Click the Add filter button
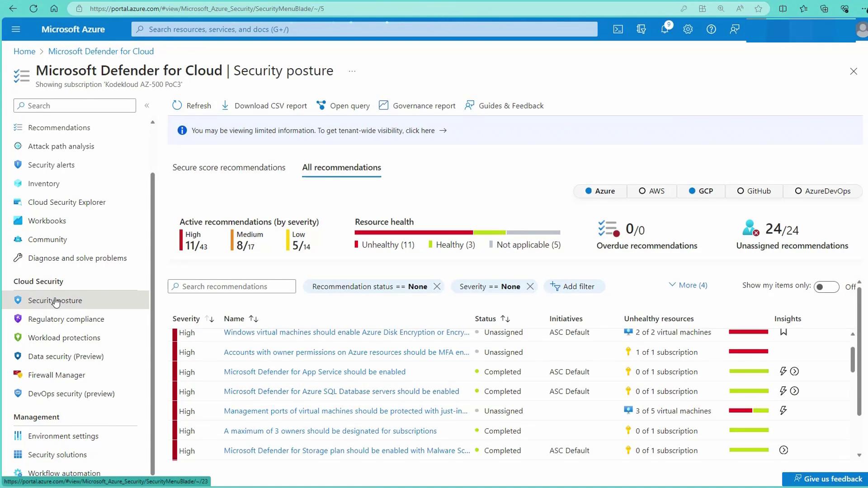The width and height of the screenshot is (868, 488). pyautogui.click(x=573, y=286)
